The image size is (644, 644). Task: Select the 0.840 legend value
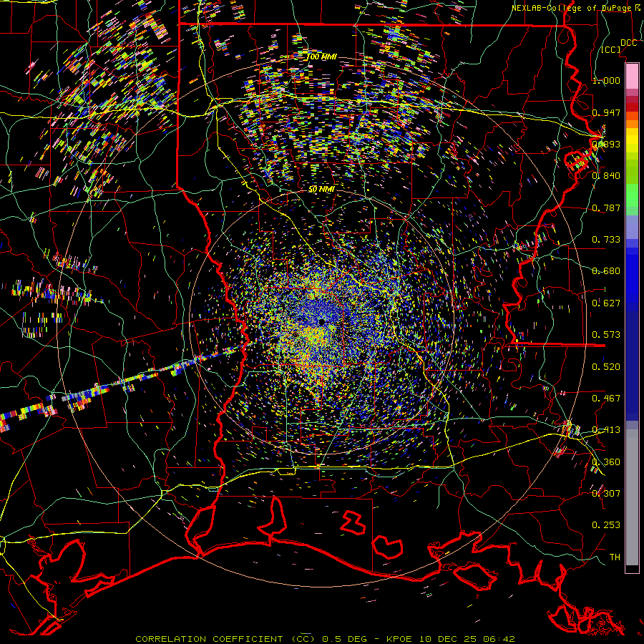606,176
